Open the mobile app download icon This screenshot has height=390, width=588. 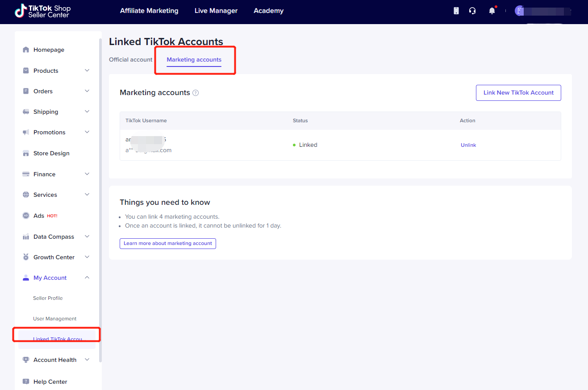(x=456, y=11)
